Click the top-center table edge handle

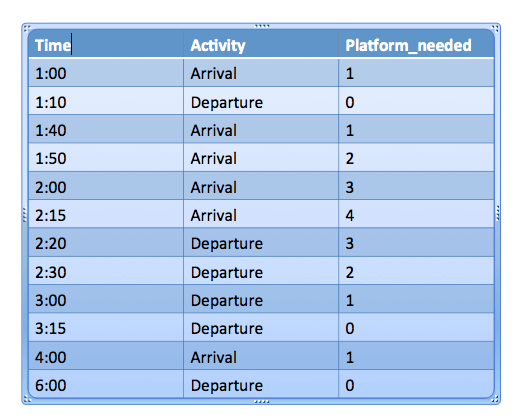pos(261,26)
